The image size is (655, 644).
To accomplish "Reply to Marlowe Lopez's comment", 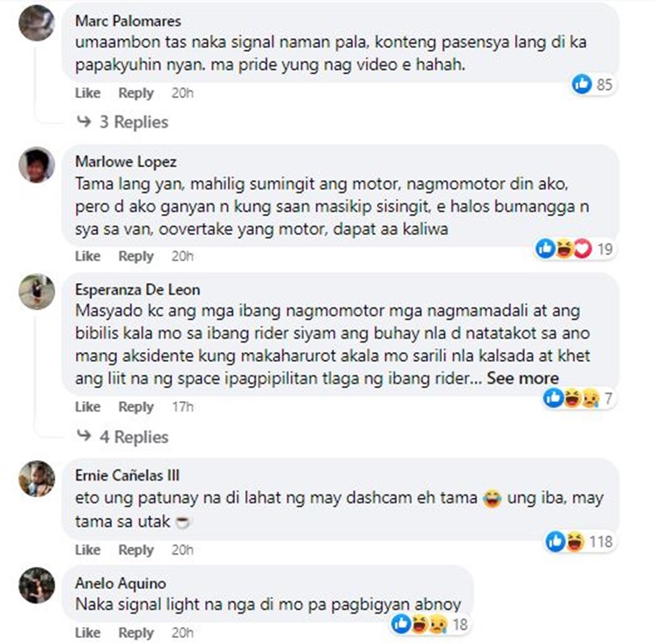I will click(135, 256).
